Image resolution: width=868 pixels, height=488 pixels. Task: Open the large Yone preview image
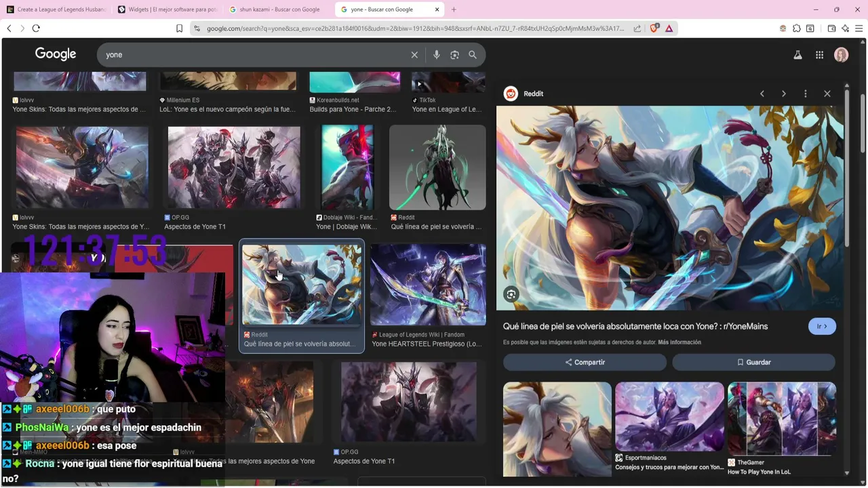tap(670, 208)
